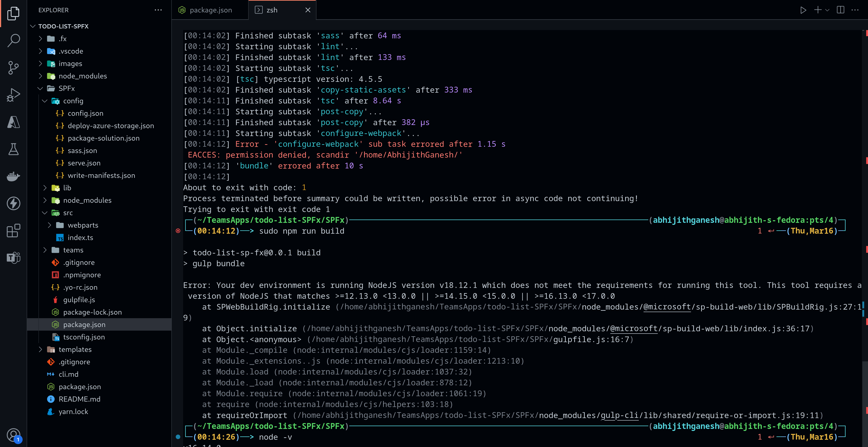Open README.md file
The image size is (868, 447).
tap(80, 399)
